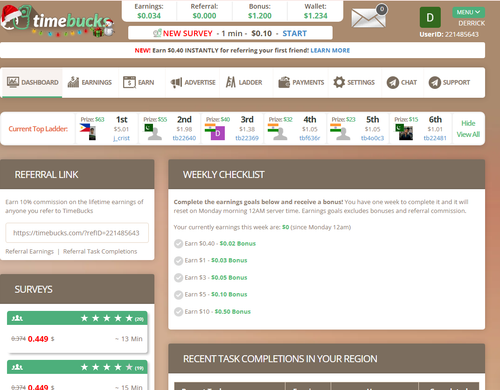500x390 pixels.
Task: Click the Payments wallet icon
Action: 284,82
